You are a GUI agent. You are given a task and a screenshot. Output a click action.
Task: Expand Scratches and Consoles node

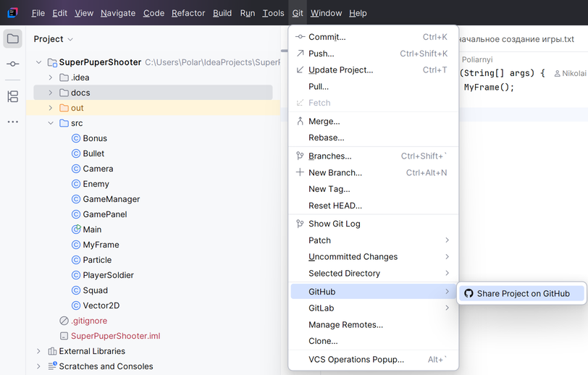click(x=38, y=366)
